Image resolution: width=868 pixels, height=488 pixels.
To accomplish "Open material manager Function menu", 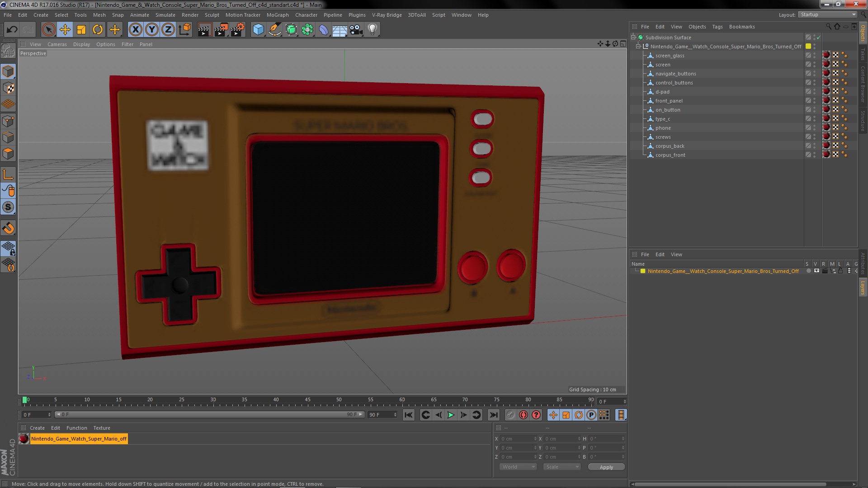I will click(76, 428).
